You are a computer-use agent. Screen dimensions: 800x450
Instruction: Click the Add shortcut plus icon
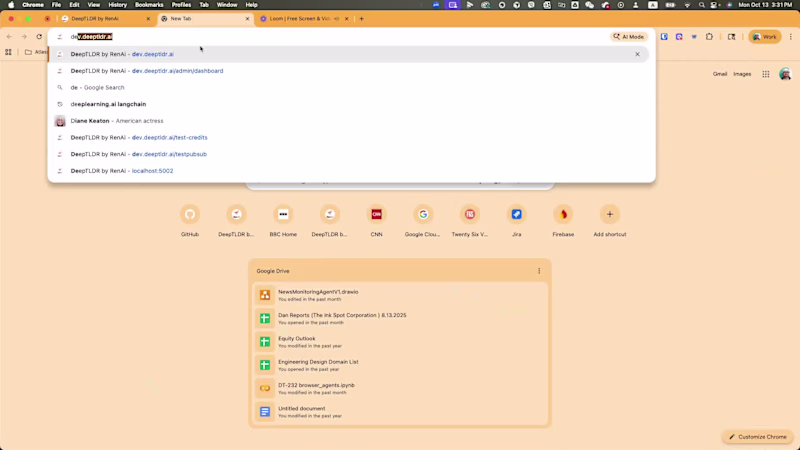610,214
